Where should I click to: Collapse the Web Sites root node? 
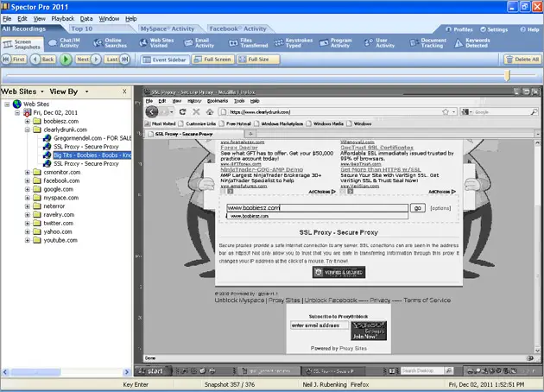pos(7,104)
